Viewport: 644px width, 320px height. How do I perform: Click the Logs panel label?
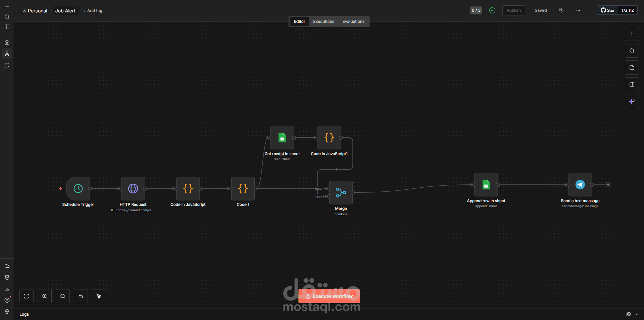click(x=24, y=314)
